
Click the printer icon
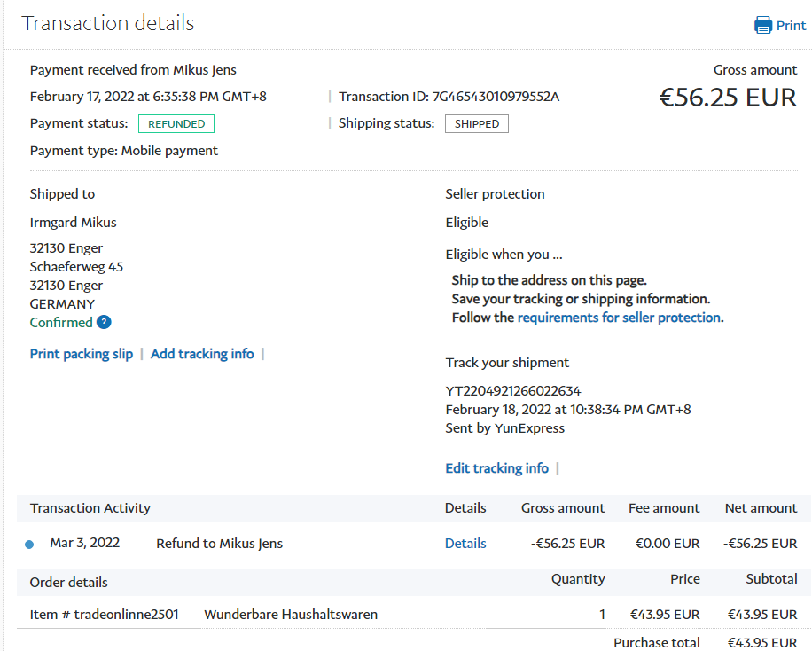[762, 25]
